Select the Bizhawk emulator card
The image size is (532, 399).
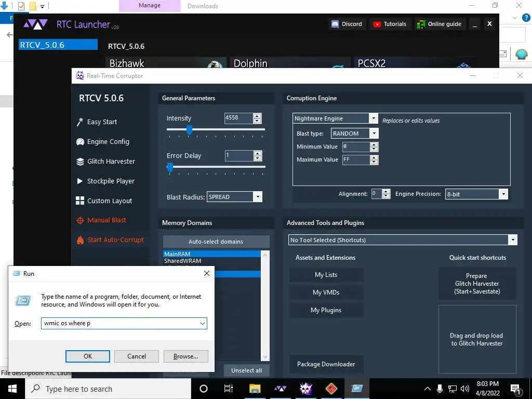[166, 63]
